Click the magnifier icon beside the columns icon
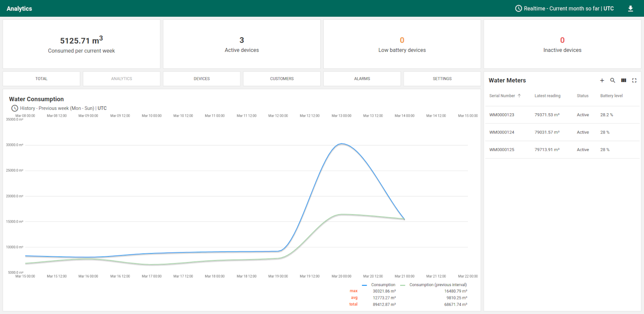The height and width of the screenshot is (314, 644). (613, 80)
